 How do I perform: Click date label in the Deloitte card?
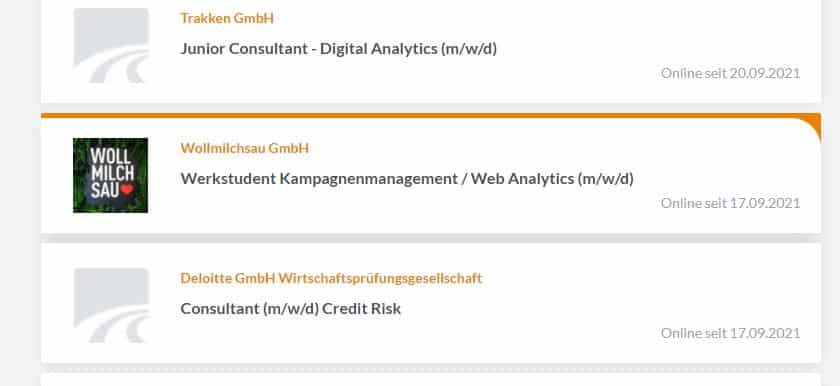tap(730, 333)
